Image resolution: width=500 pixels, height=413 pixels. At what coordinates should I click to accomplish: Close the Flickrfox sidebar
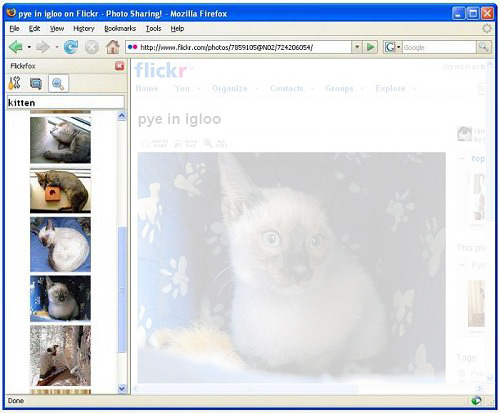[120, 66]
